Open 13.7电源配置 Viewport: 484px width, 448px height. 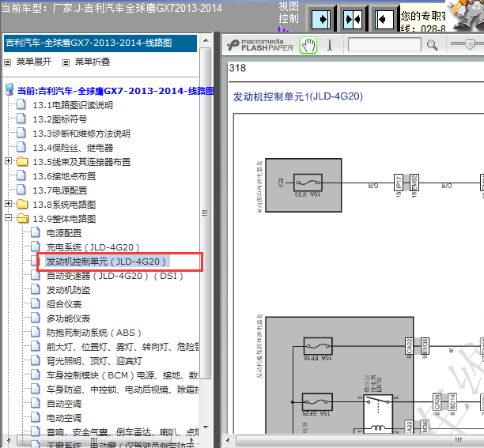(60, 190)
